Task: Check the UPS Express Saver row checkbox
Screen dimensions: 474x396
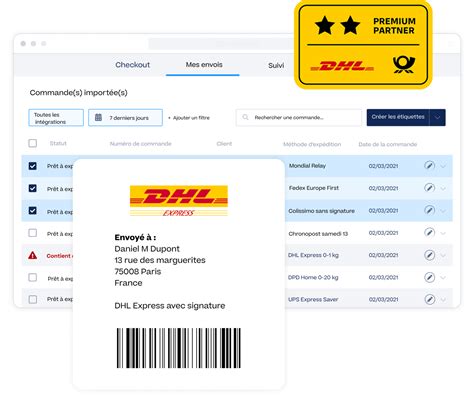Action: click(33, 299)
